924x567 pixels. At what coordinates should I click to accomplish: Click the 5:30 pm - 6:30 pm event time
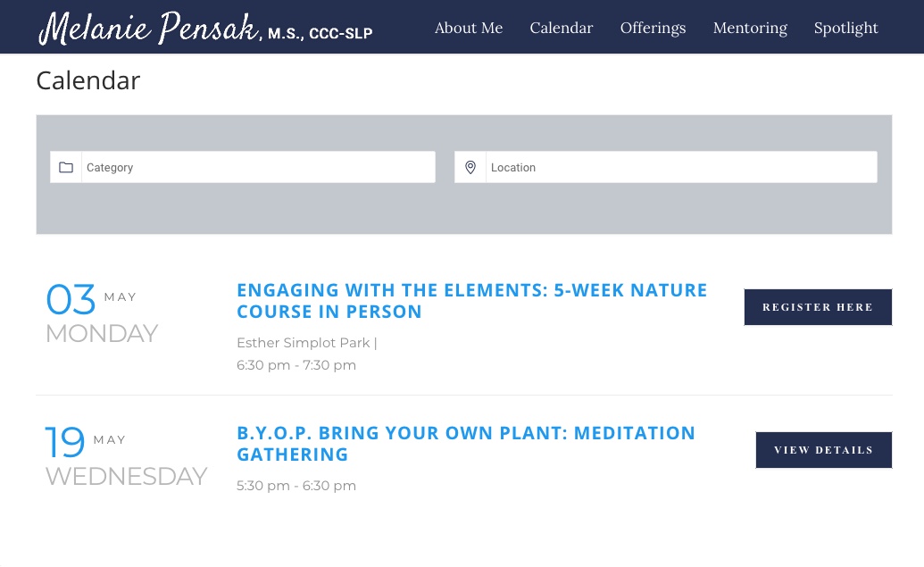[x=296, y=486]
